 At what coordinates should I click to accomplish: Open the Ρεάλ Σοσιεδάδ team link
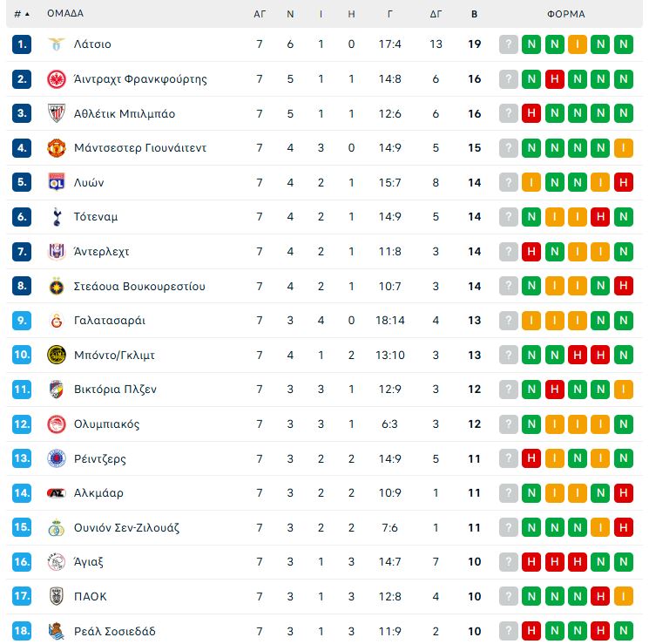point(114,631)
